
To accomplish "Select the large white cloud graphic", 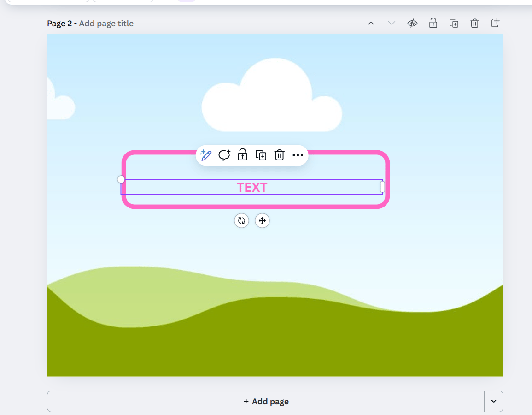I will (272, 95).
